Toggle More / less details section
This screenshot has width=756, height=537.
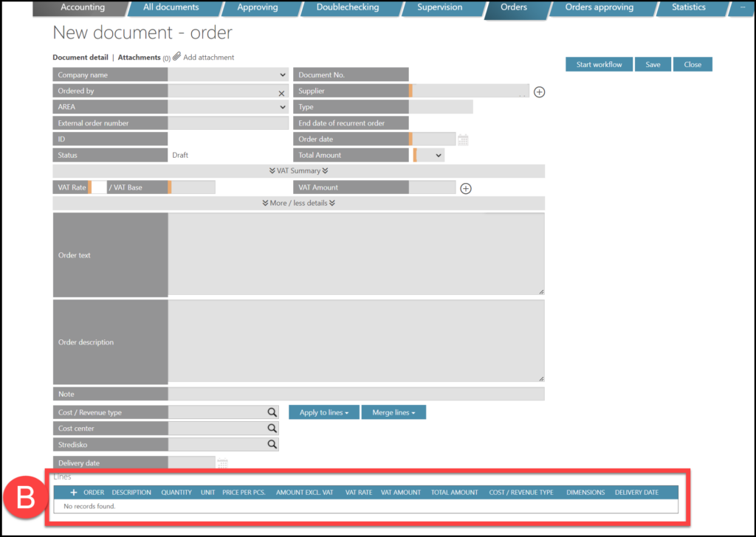[x=298, y=204]
